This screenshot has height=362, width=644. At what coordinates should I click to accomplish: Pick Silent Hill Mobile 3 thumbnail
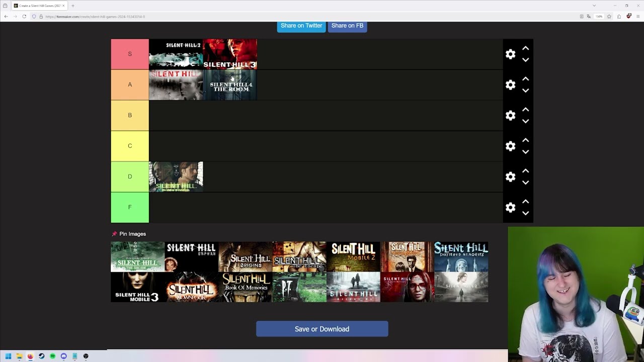[x=138, y=287]
